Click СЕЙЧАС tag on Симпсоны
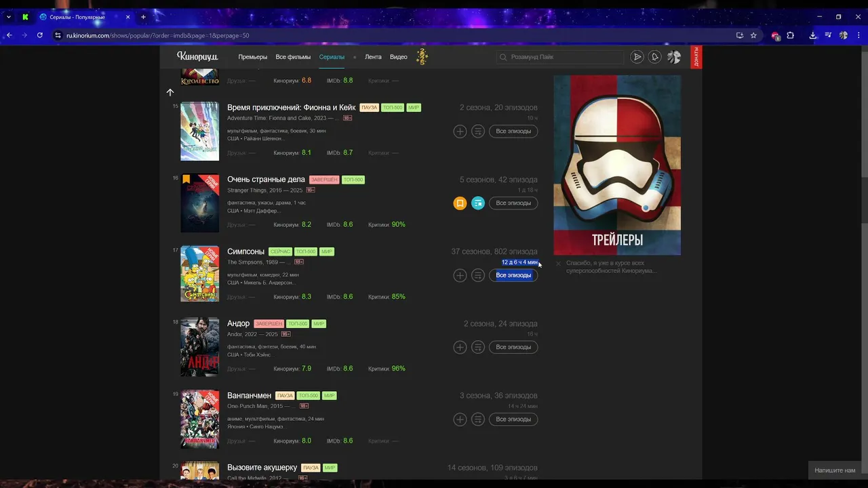868x488 pixels. pyautogui.click(x=280, y=251)
